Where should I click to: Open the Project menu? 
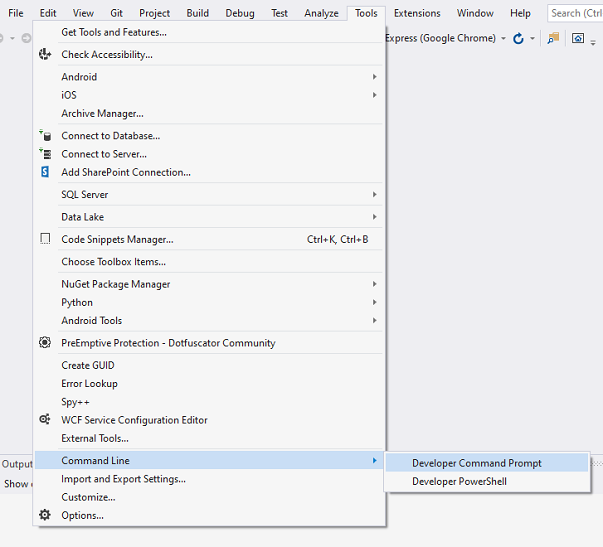(x=154, y=13)
